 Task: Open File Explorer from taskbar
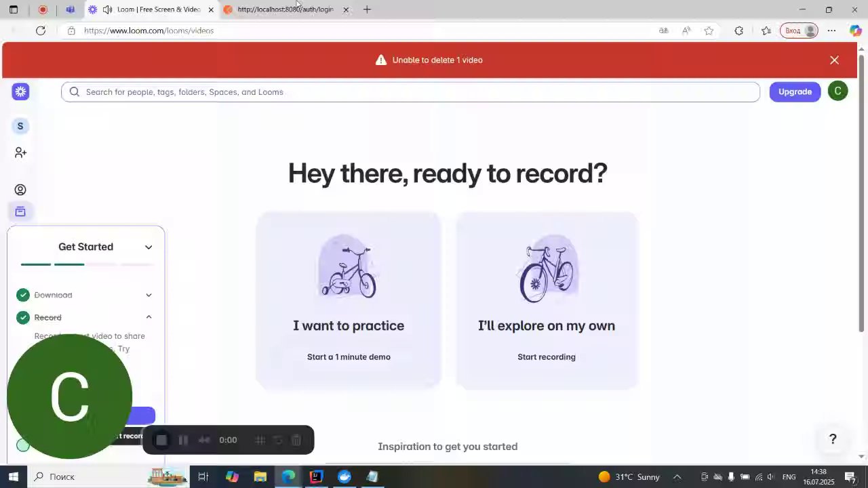[260, 476]
